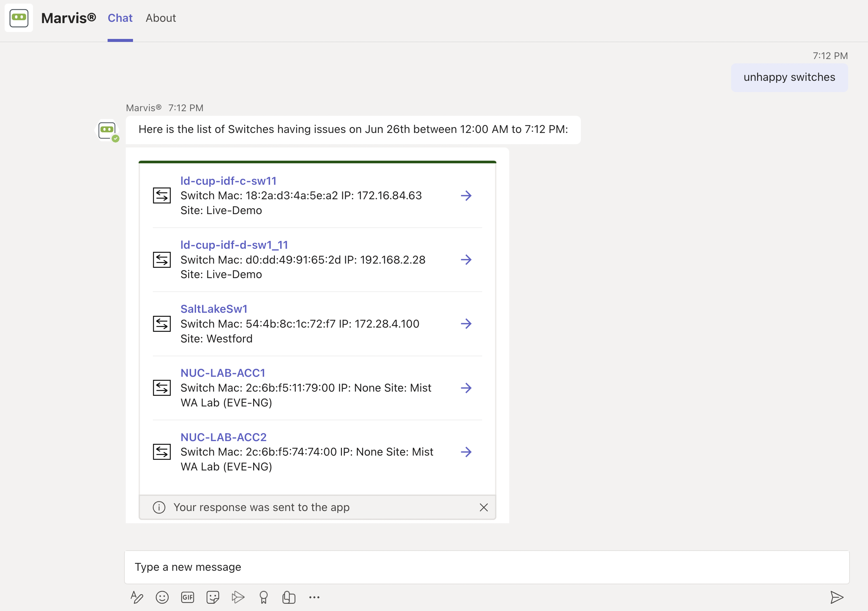Open the emoji picker
Image resolution: width=868 pixels, height=611 pixels.
click(x=162, y=597)
